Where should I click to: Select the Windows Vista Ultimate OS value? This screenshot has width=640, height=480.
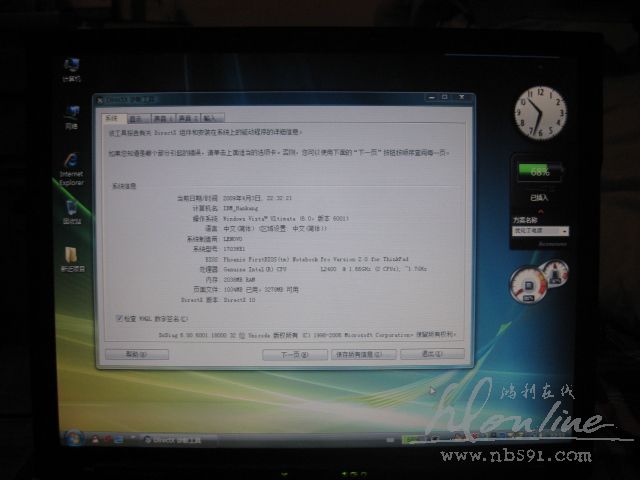[x=286, y=218]
